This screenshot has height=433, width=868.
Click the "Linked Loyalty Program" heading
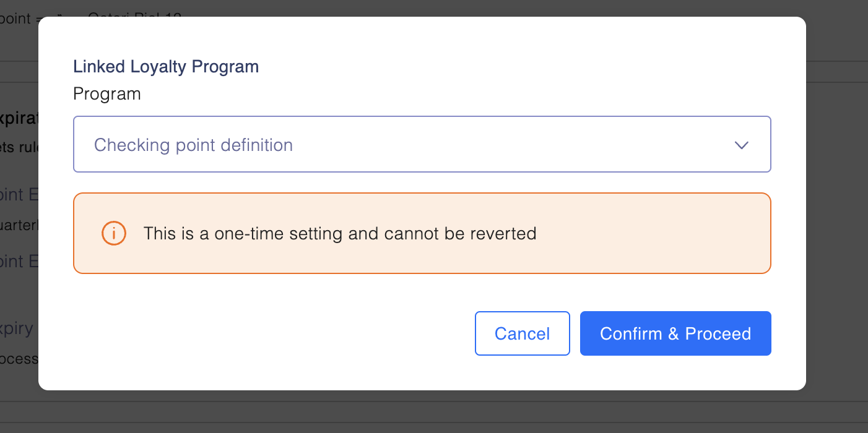[166, 66]
